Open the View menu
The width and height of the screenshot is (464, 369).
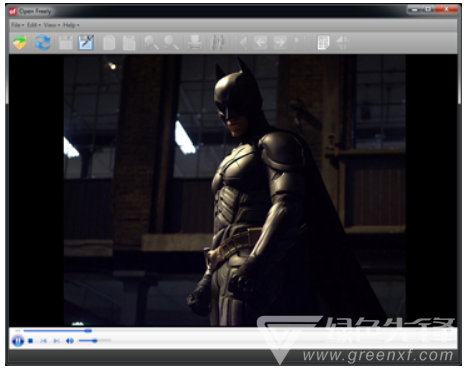click(x=52, y=25)
